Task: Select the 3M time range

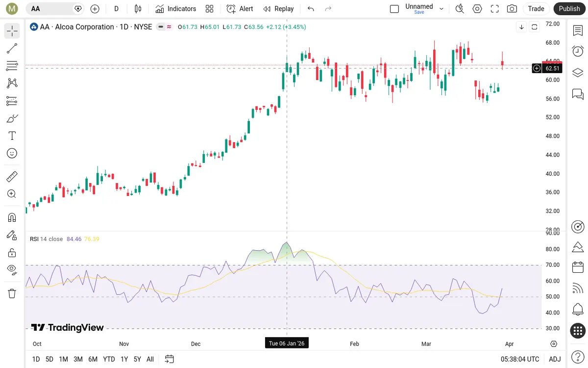Action: tap(78, 359)
